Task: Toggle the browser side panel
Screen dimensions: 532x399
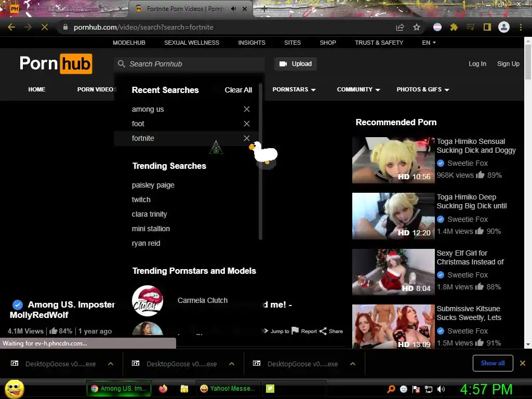Action: [487, 27]
